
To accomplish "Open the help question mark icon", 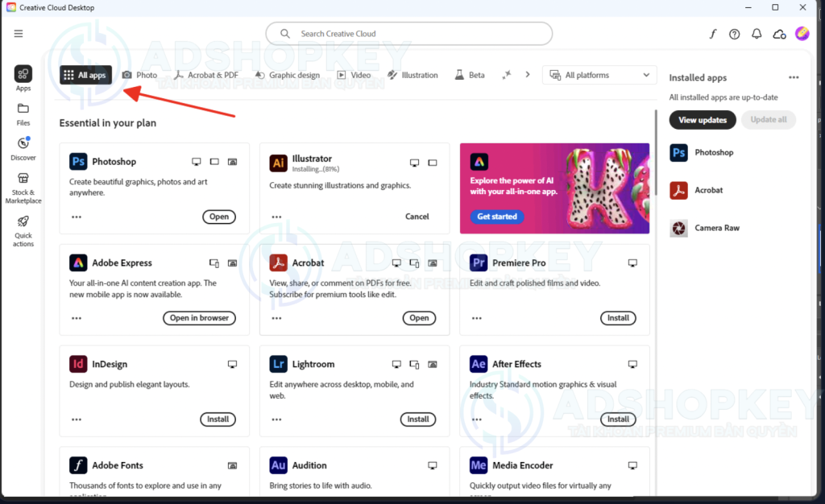I will point(735,34).
